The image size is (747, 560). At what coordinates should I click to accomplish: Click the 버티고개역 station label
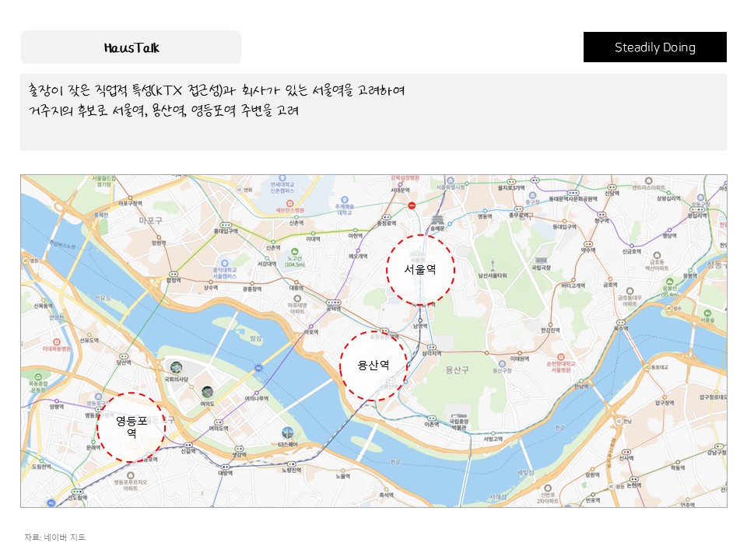click(x=573, y=285)
